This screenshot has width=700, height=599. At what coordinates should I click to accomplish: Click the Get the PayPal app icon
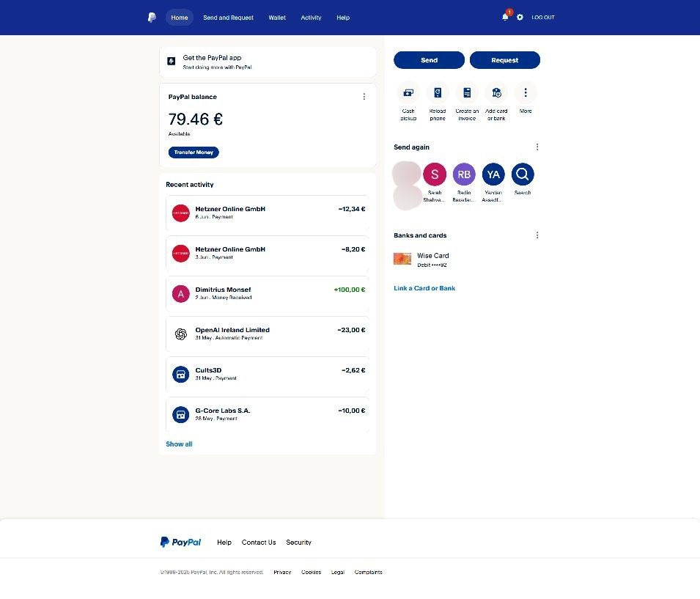coord(172,61)
